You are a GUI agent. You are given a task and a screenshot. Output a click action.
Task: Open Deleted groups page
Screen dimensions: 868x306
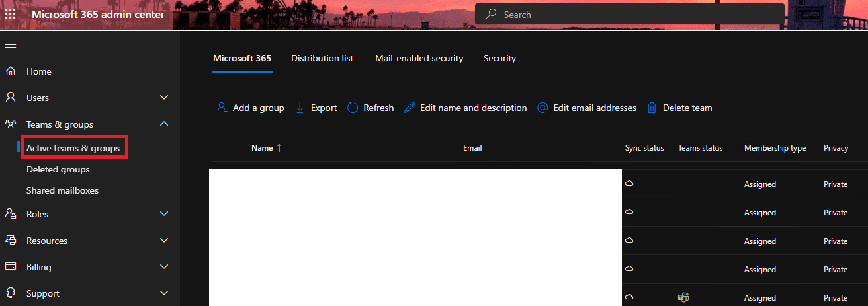(x=58, y=169)
